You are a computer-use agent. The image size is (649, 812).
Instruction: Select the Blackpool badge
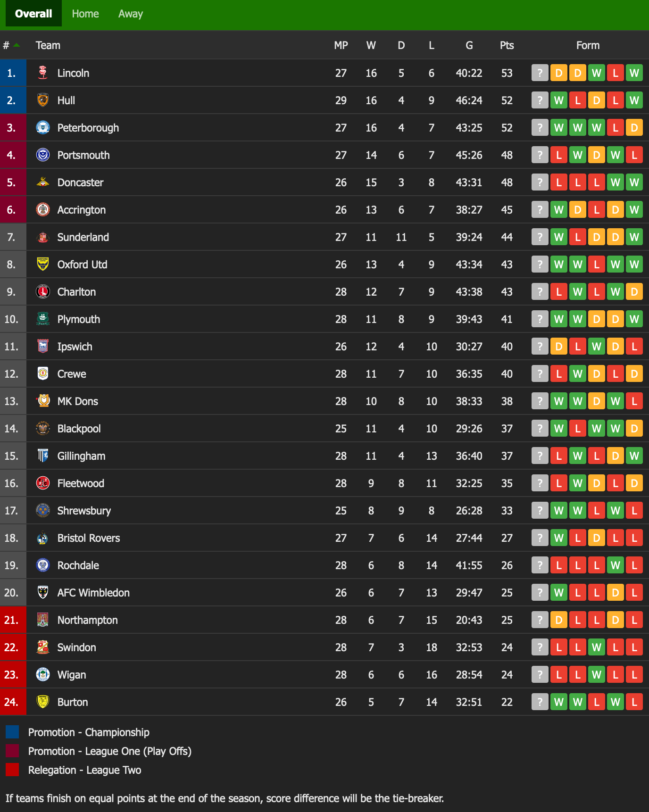coord(42,429)
